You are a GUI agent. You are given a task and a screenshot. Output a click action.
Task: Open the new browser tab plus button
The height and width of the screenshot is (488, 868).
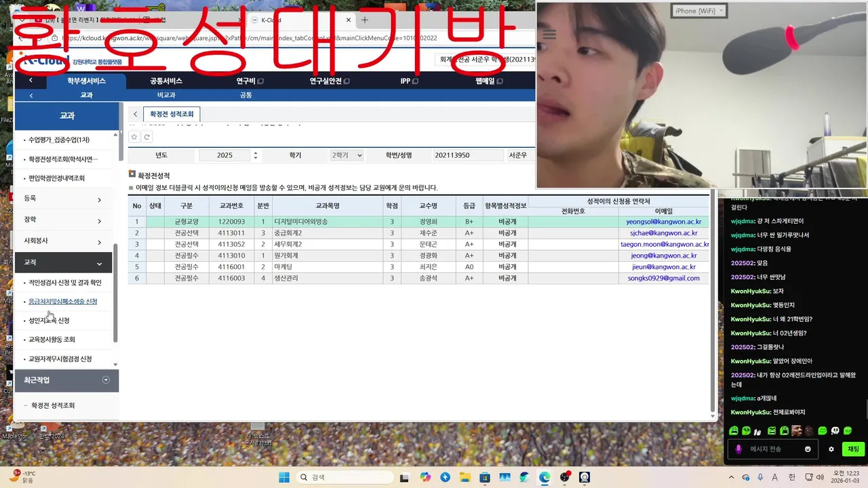pos(364,20)
